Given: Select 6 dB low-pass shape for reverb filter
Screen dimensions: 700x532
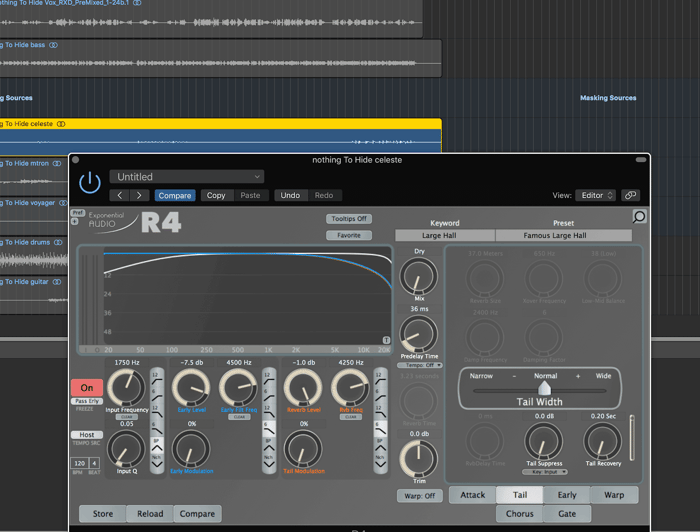Looking at the screenshot, I should [380, 428].
